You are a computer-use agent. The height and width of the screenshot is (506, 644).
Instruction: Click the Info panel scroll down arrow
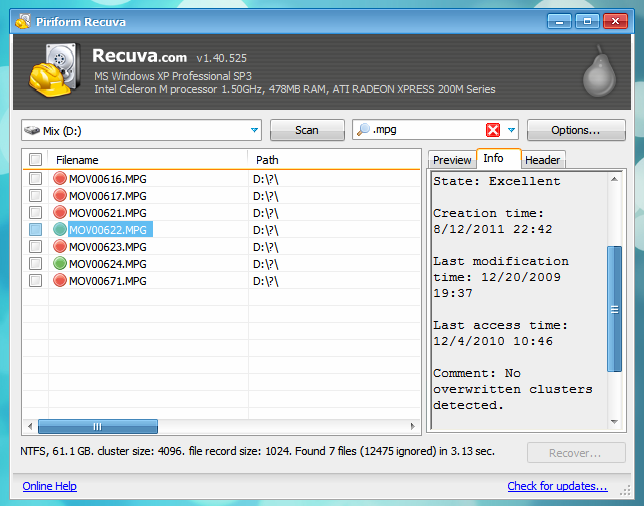[614, 422]
